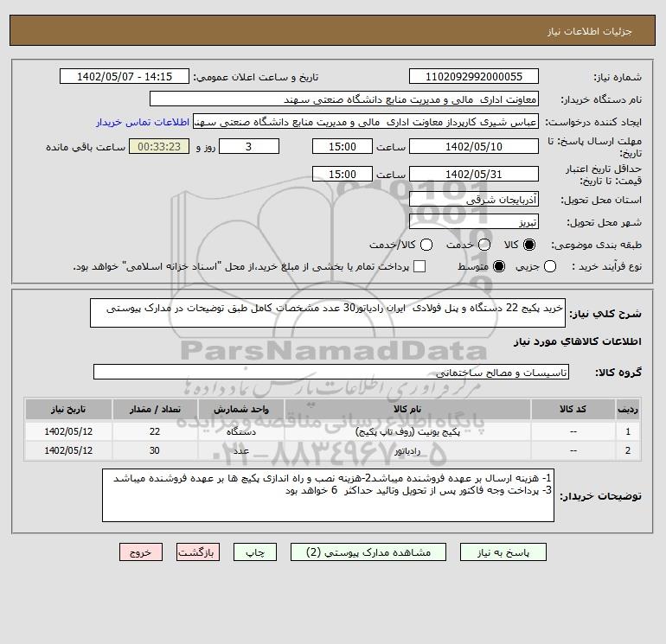
Task: Select the 'کالا' radio button
Action: pyautogui.click(x=529, y=245)
